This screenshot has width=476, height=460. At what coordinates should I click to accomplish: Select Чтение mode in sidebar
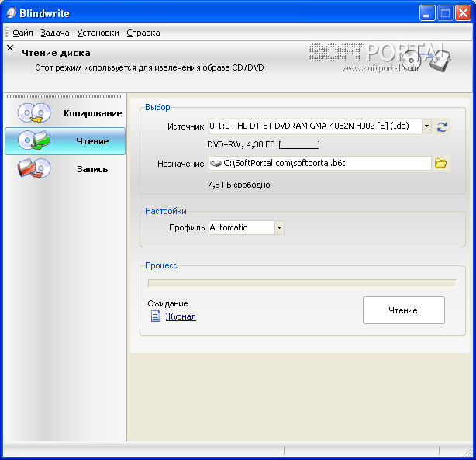[65, 141]
